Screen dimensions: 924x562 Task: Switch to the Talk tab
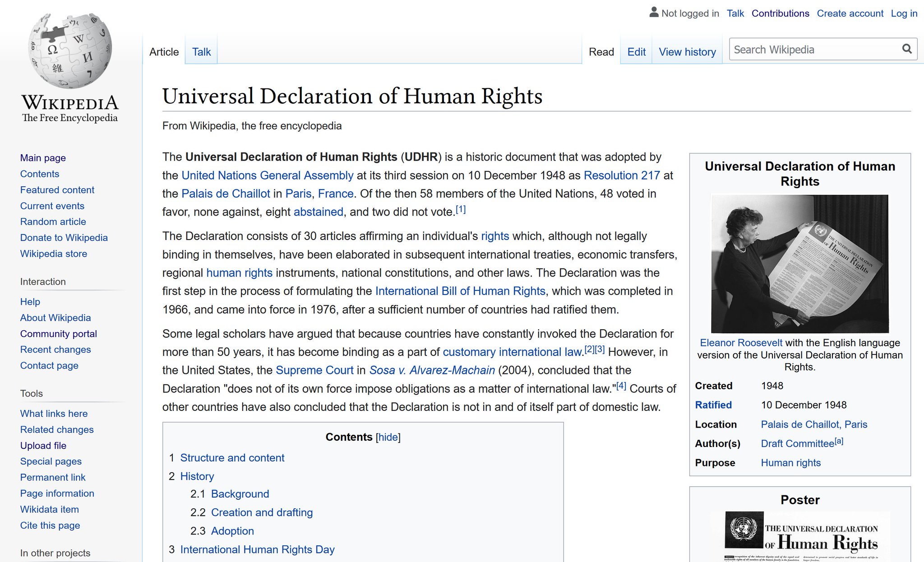click(201, 52)
